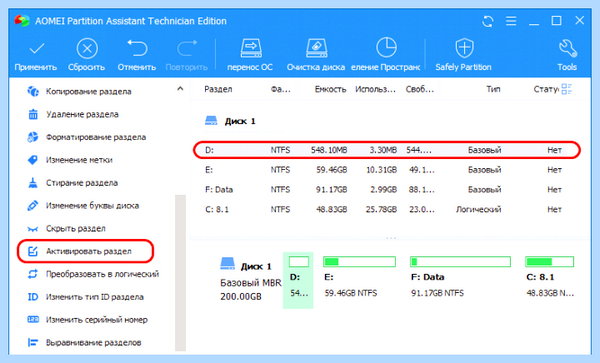Image resolution: width=600 pixels, height=363 pixels.
Task: Click the Сбросить discard icon
Action: (x=87, y=49)
